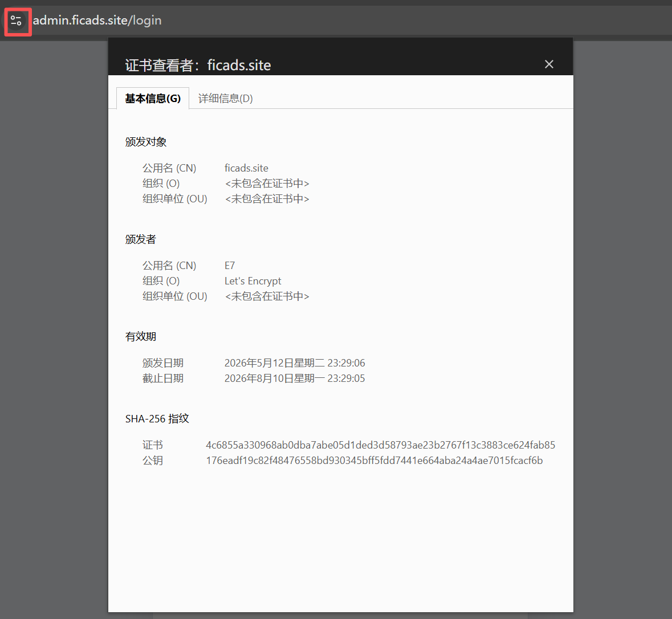Click the SHA-256 指纹 section heading
This screenshot has width=672, height=619.
coord(157,419)
